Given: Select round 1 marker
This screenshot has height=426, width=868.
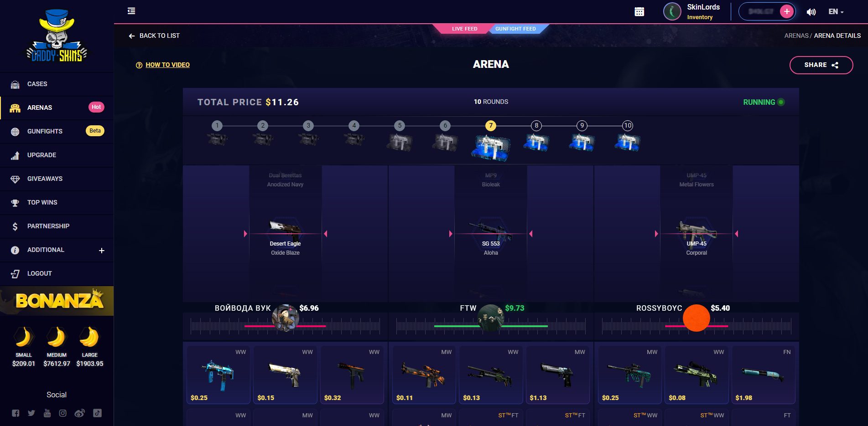Looking at the screenshot, I should 217,125.
